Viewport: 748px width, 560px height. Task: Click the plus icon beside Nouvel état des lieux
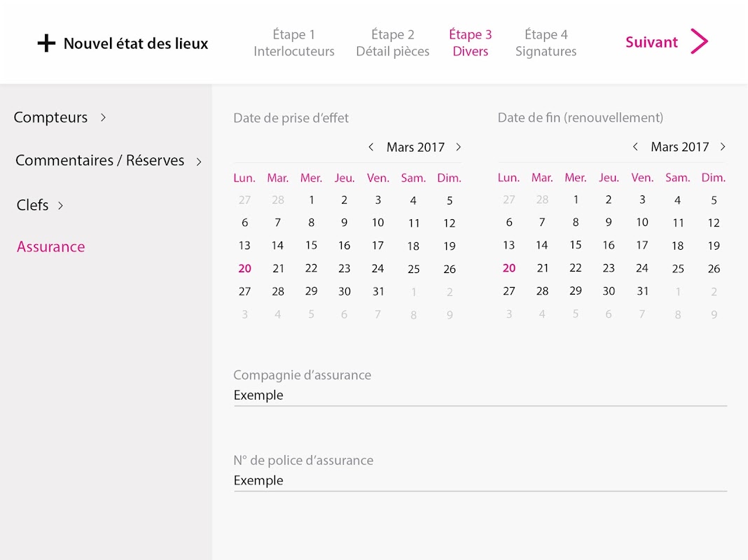(x=46, y=43)
